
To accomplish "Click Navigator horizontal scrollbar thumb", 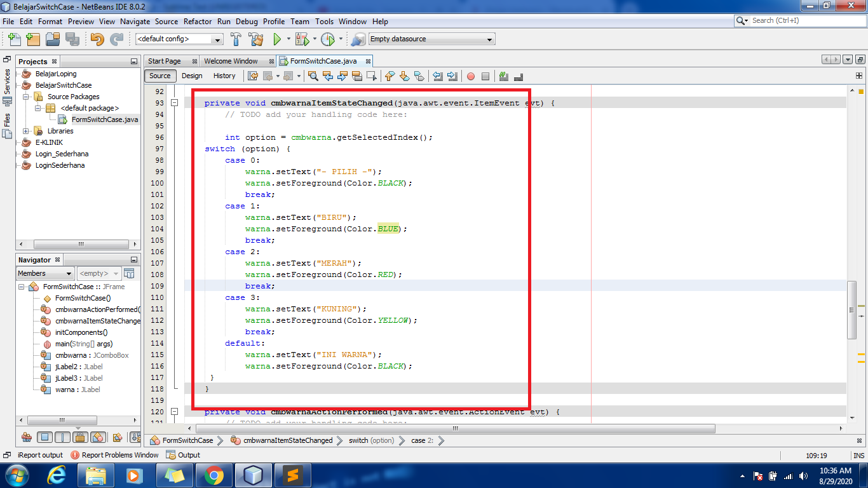I will point(62,421).
